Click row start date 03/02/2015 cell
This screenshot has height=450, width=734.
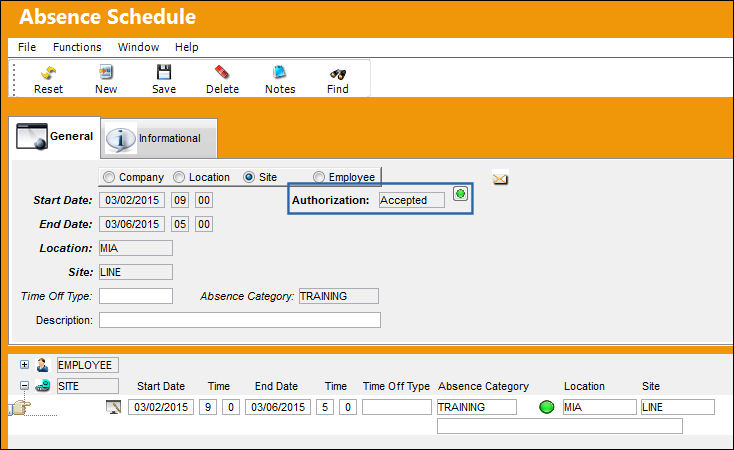click(161, 407)
